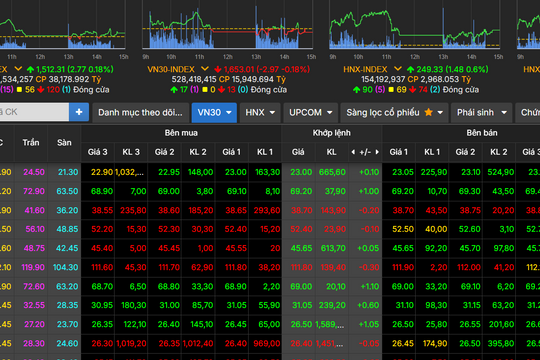The image size is (540, 360).
Task: Click the +/- column header
Action: pyautogui.click(x=365, y=152)
